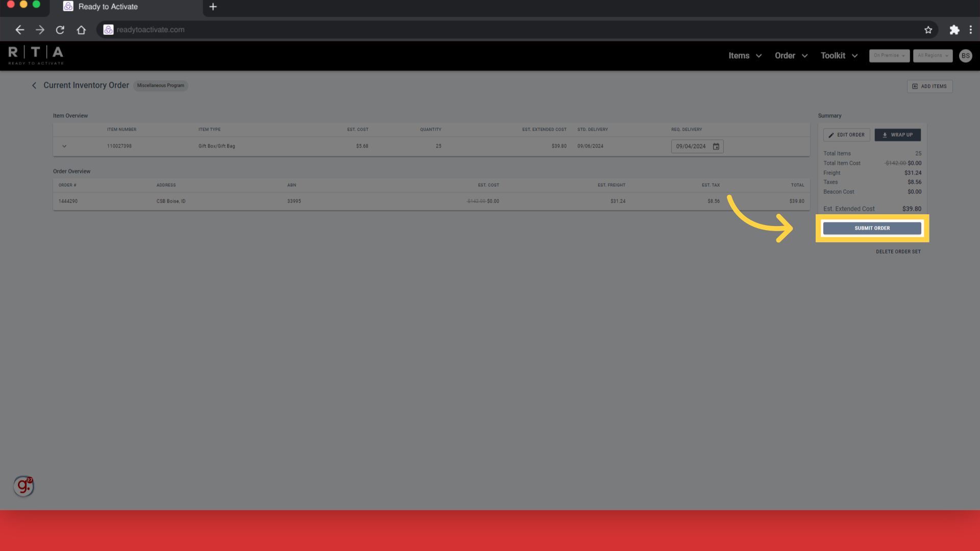
Task: Click the requested delivery date field
Action: (691, 146)
